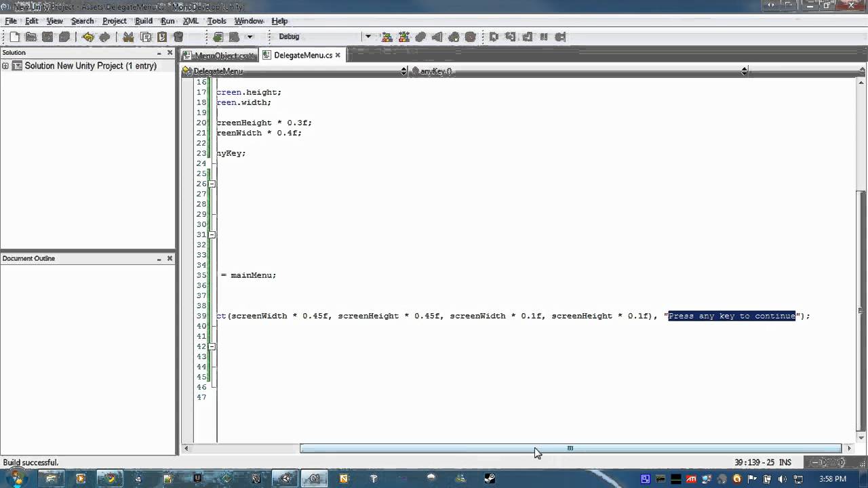This screenshot has height=488, width=868.
Task: Click the Cut scissors icon
Action: [128, 37]
